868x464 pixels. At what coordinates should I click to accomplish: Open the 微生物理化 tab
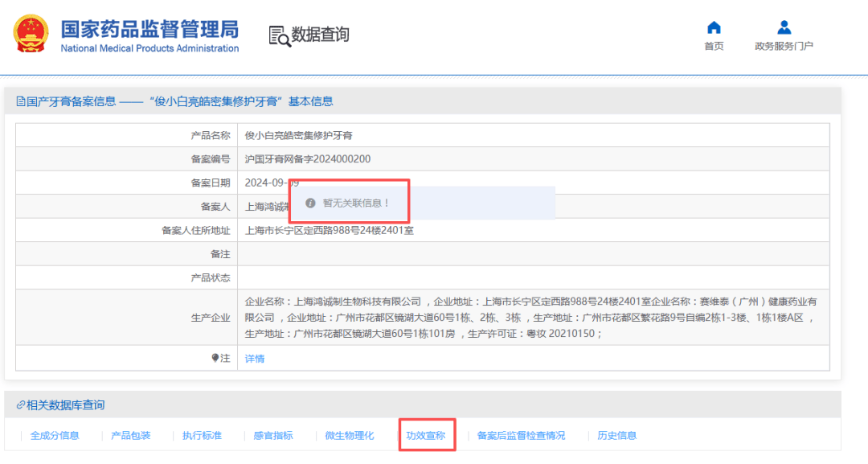pyautogui.click(x=350, y=436)
